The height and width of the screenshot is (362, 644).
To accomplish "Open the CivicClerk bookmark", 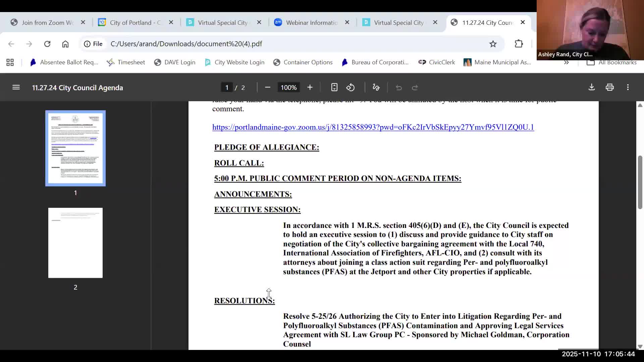I will 437,62.
